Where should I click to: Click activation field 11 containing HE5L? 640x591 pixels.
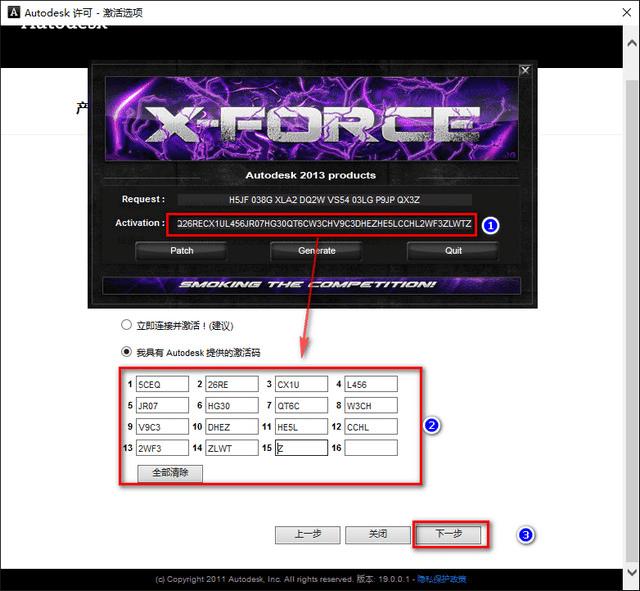pos(301,427)
